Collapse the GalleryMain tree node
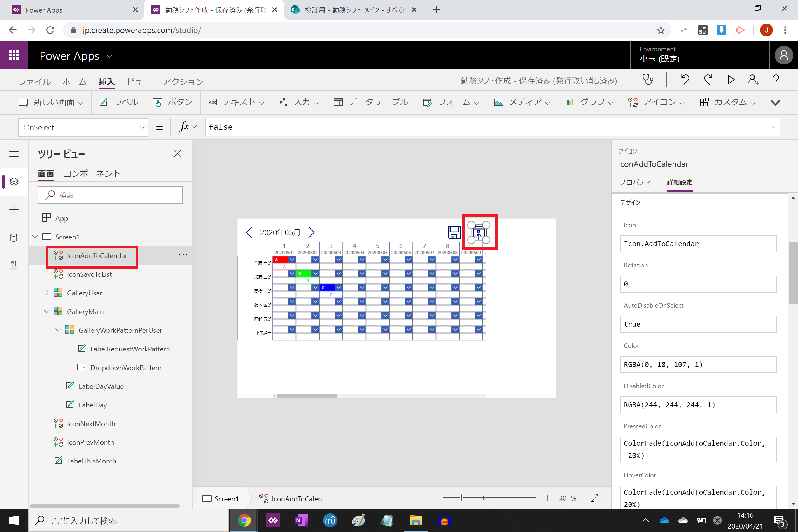Screen dimensions: 798x532 [x=47, y=311]
